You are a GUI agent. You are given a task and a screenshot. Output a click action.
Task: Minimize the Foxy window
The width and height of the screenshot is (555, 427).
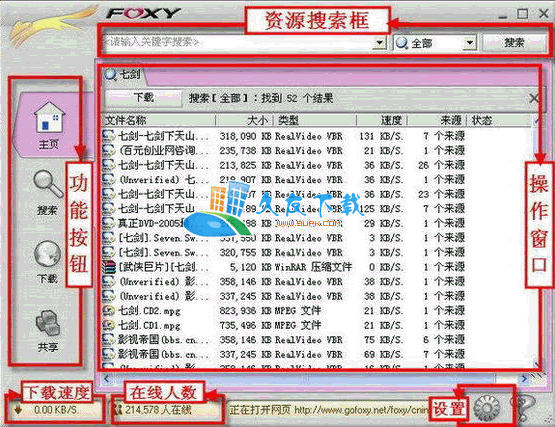click(503, 16)
